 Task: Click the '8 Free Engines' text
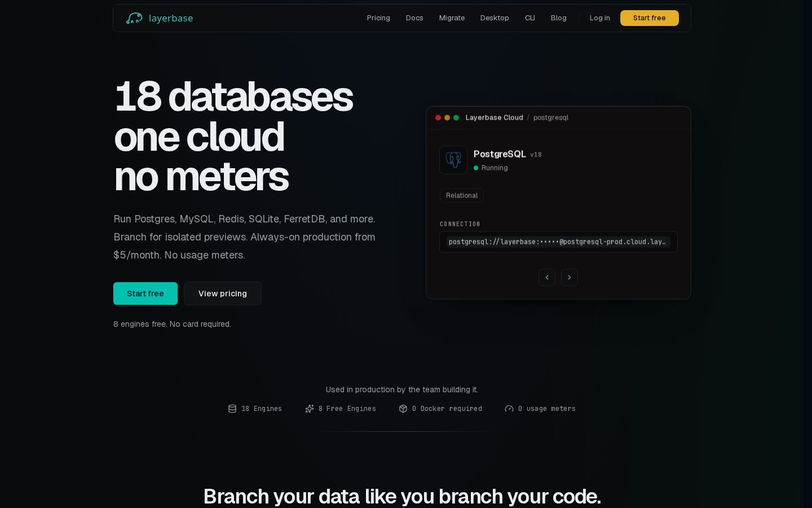click(347, 409)
